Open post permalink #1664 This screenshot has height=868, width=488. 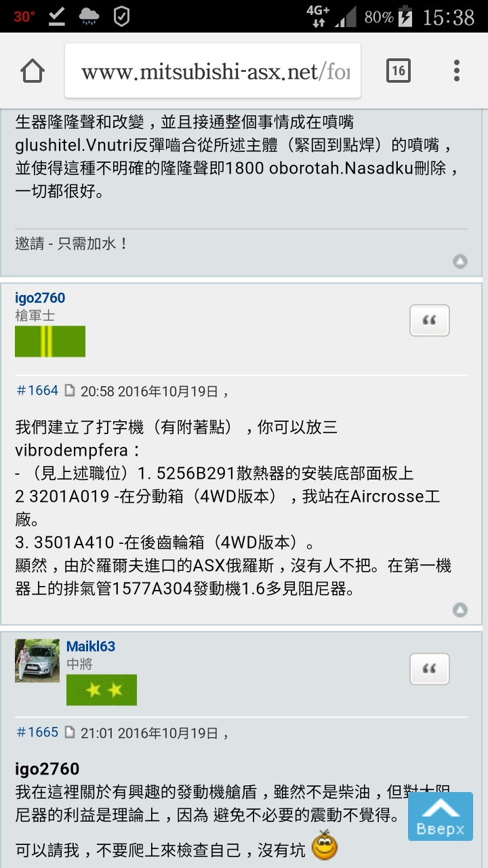coord(37,391)
